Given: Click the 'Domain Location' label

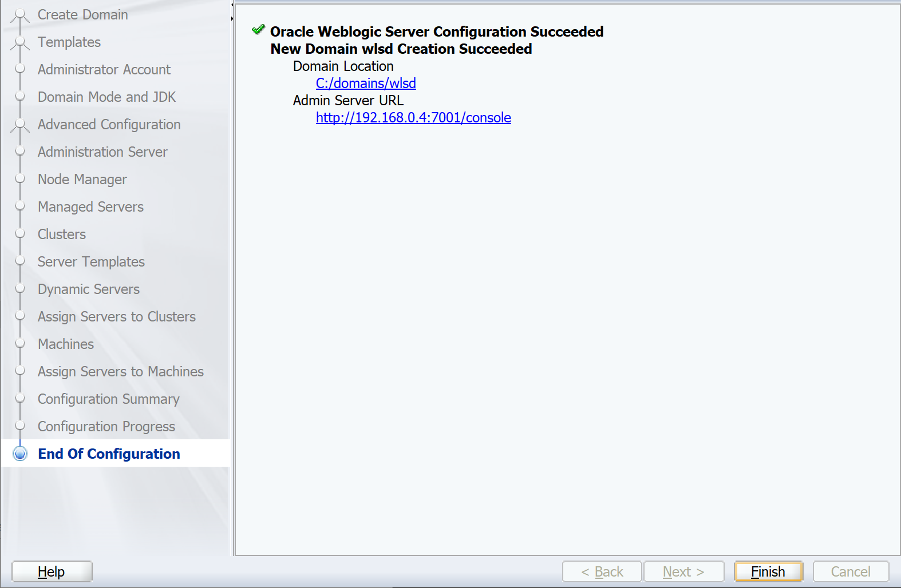Looking at the screenshot, I should click(x=343, y=66).
